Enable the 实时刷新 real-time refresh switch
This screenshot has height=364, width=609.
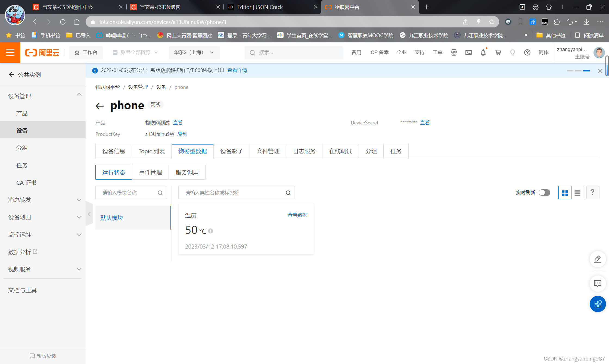544,193
